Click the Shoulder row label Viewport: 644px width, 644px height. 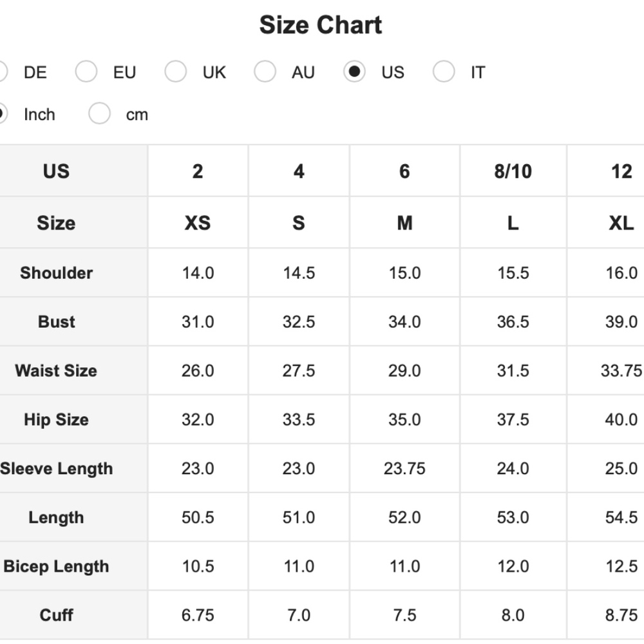(x=56, y=273)
